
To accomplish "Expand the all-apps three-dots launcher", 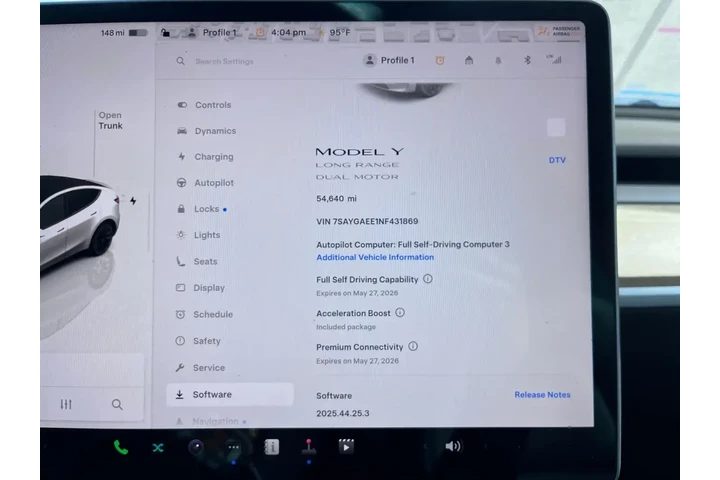I will pyautogui.click(x=233, y=447).
